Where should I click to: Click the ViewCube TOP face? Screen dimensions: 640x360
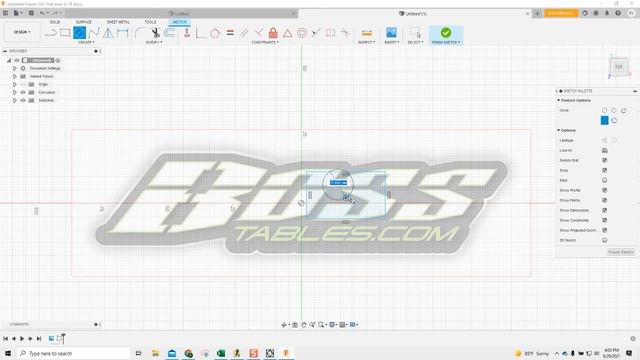pos(619,67)
